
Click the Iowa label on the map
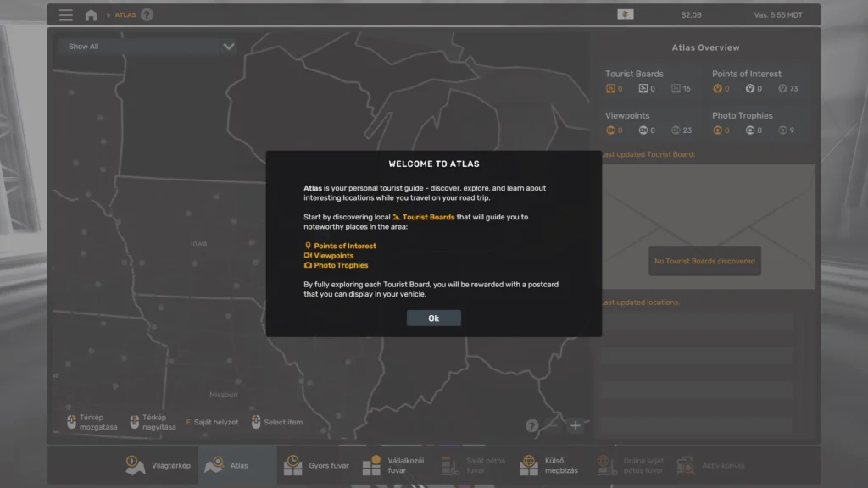click(198, 243)
